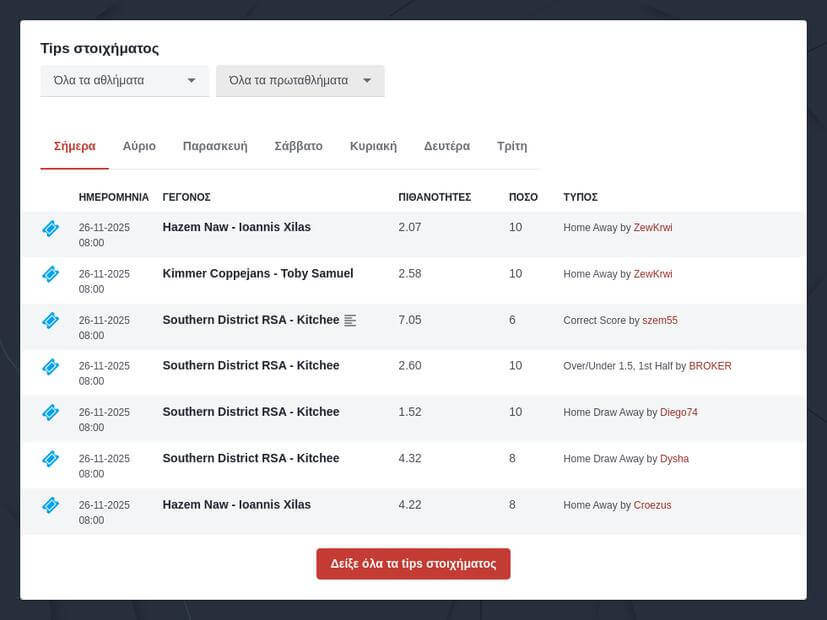Go to the Σάββατο tab
The image size is (827, 620).
click(x=298, y=146)
